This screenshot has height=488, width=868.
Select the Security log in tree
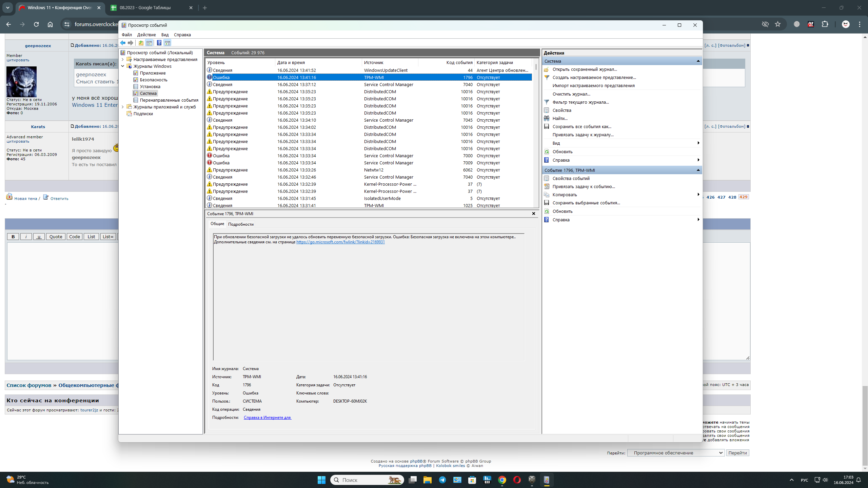(x=153, y=80)
